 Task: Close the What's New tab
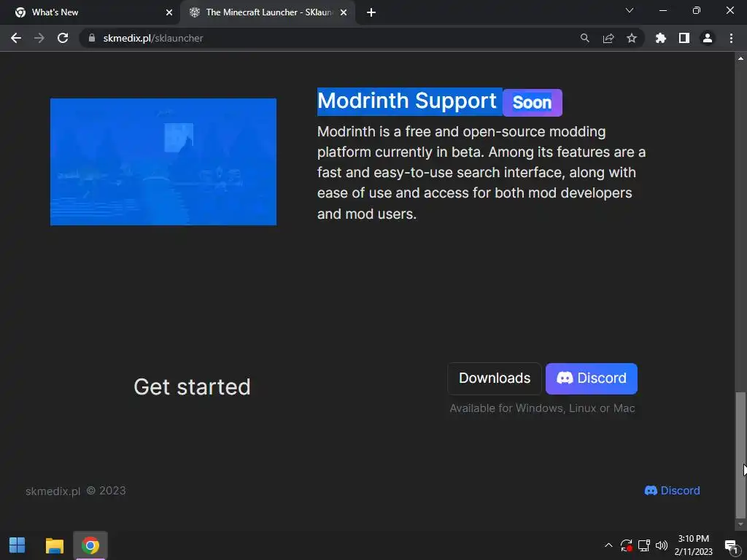169,12
